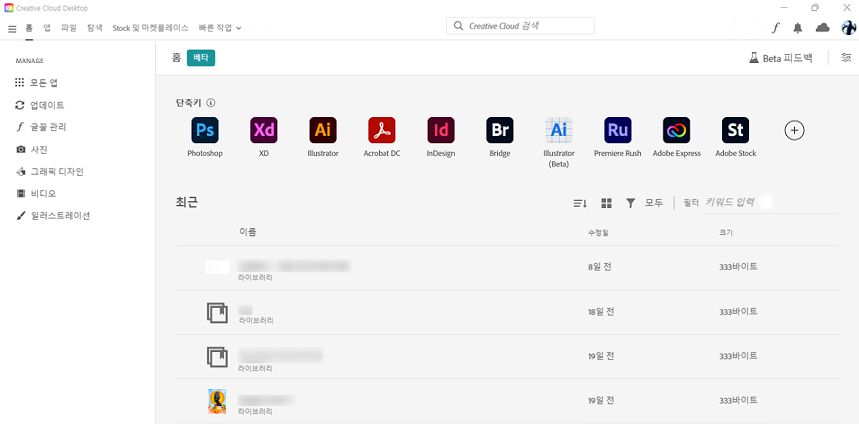The height and width of the screenshot is (424, 859).
Task: Sort by 이름 column header
Action: [x=248, y=232]
